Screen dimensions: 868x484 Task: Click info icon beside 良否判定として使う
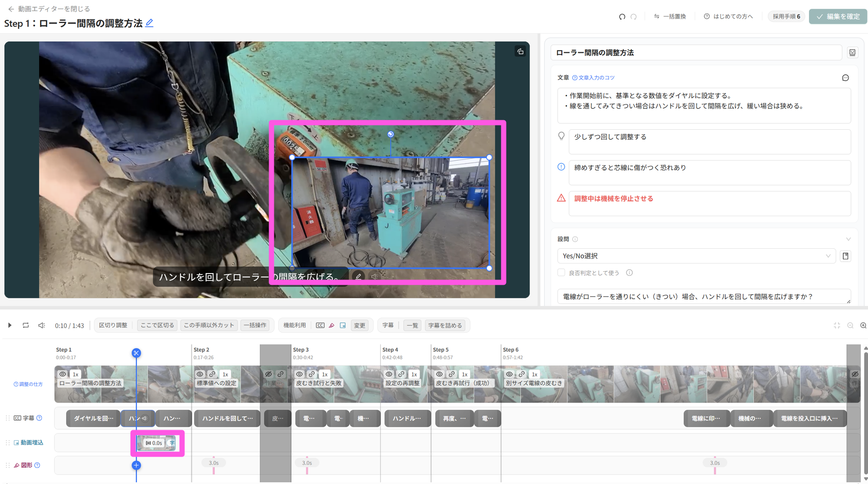629,273
